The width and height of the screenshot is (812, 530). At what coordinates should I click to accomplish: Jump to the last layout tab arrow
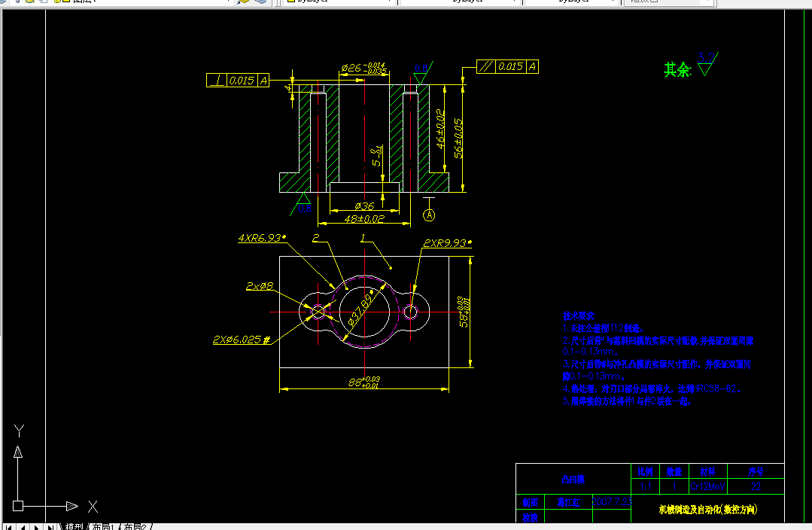pos(50,527)
